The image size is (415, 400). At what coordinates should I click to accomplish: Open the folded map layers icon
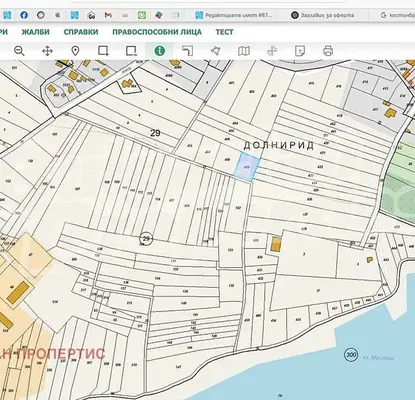click(244, 51)
